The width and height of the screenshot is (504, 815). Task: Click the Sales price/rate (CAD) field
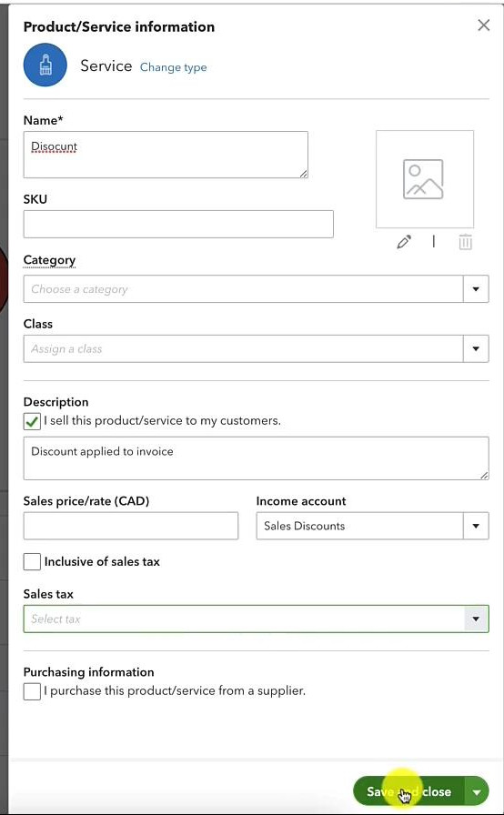(x=131, y=526)
